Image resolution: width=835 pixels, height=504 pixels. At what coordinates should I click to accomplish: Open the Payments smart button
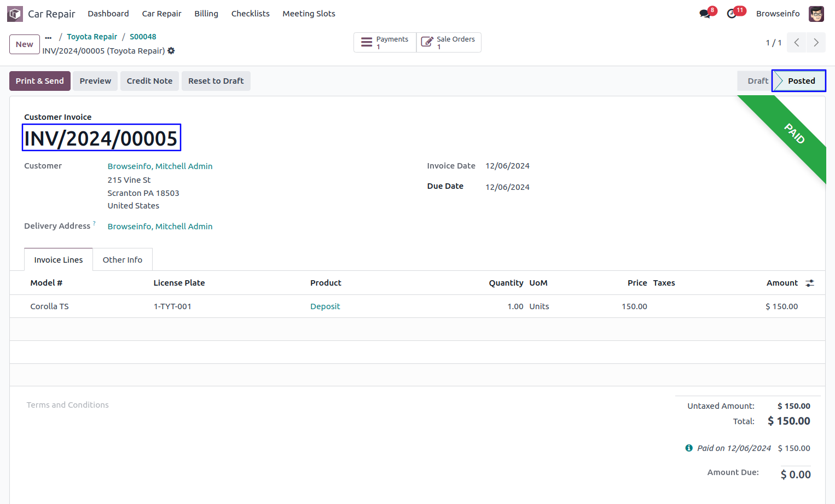coord(385,43)
